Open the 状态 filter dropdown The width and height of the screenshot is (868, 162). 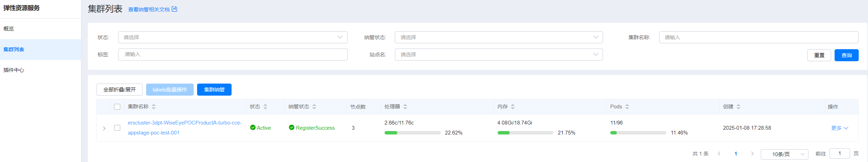point(233,37)
